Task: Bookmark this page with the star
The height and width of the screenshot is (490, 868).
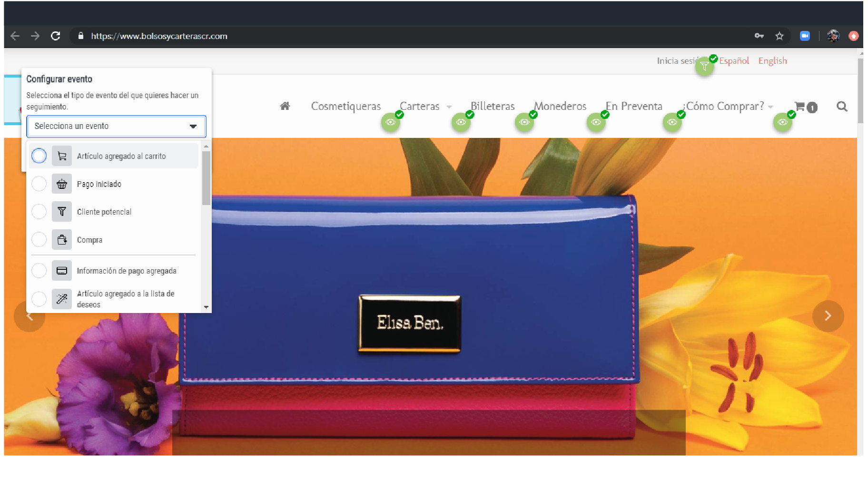Action: 779,36
